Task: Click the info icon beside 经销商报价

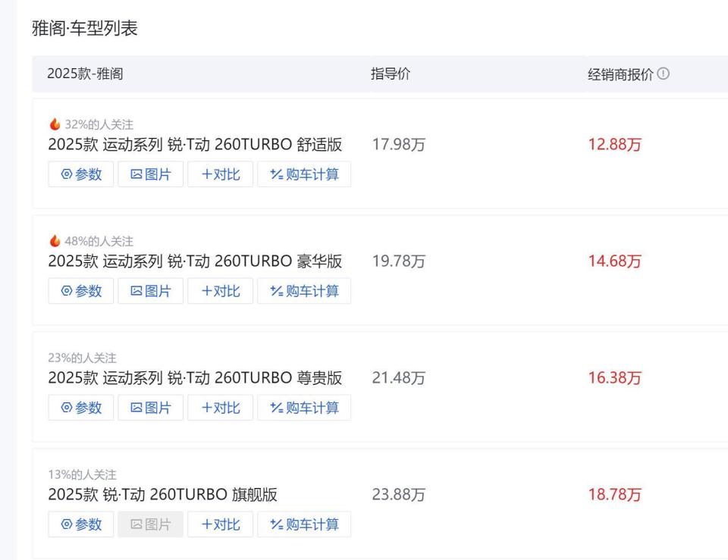Action: point(664,74)
